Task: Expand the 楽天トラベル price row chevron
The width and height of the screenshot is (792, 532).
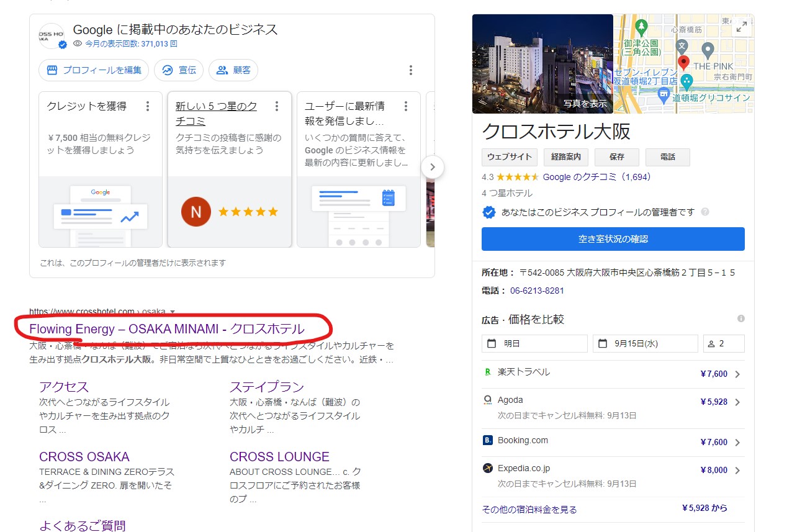Action: click(737, 374)
